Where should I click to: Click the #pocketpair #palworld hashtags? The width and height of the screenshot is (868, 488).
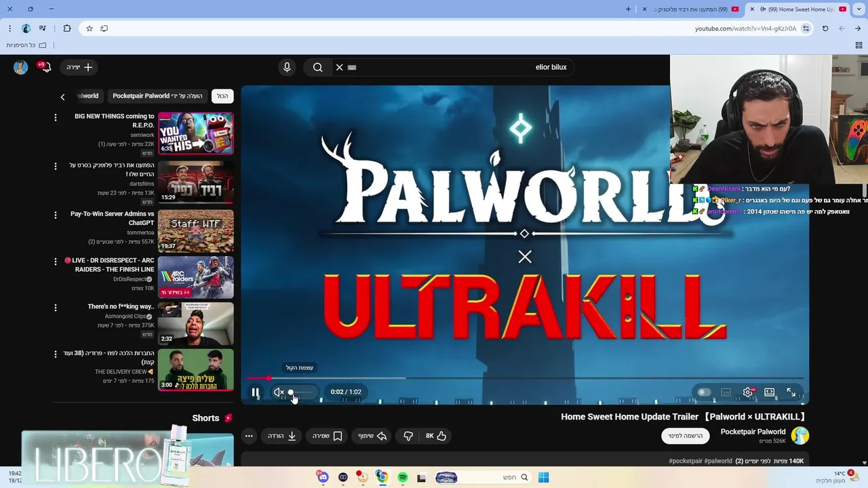pos(701,461)
